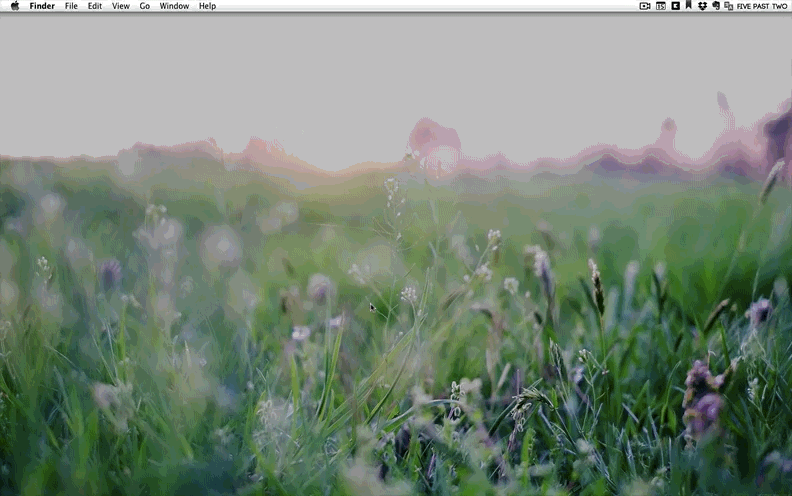The image size is (792, 496).
Task: Open the File menu
Action: 71,6
